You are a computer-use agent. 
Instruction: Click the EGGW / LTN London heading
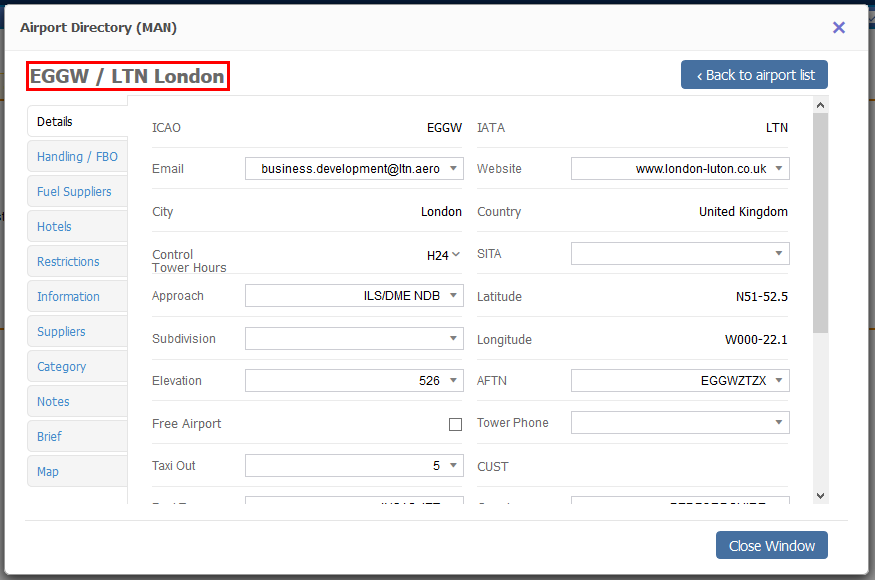pyautogui.click(x=127, y=76)
